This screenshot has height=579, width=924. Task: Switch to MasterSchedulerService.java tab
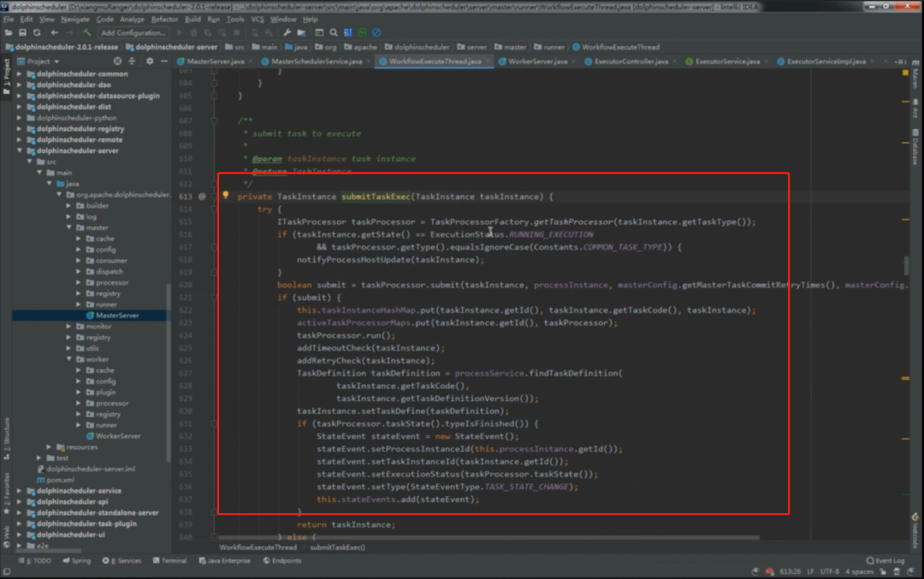[x=317, y=62]
